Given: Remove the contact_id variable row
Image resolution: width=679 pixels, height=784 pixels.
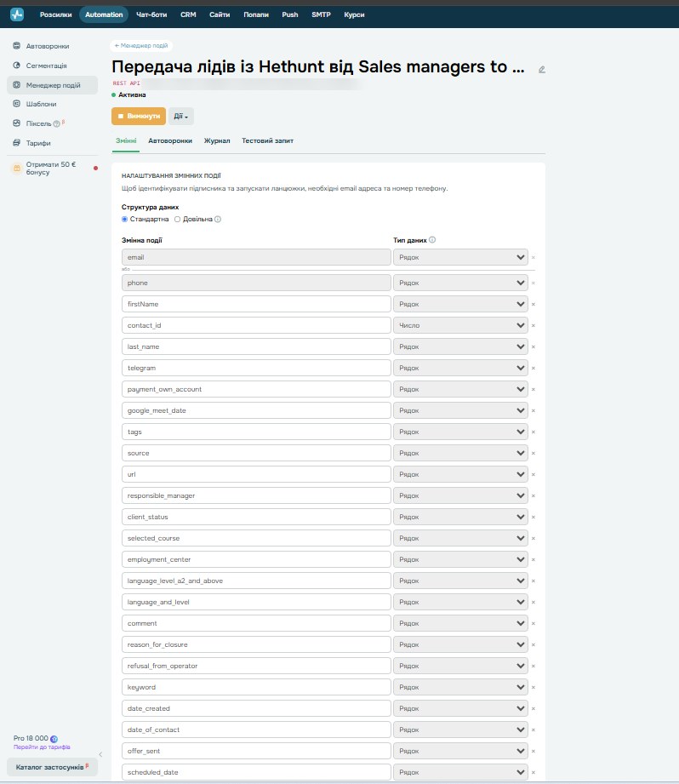Looking at the screenshot, I should (x=533, y=325).
